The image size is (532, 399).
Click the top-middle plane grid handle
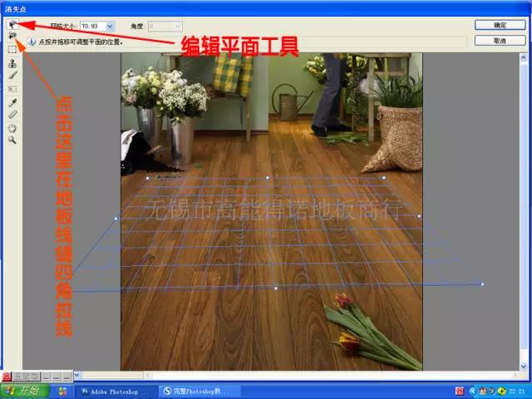click(x=268, y=177)
